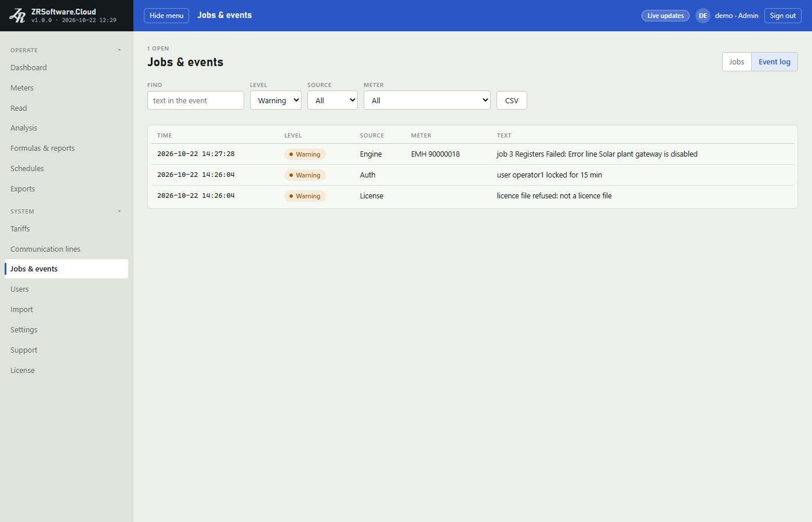
Task: Click the SOURCE column header
Action: [372, 136]
